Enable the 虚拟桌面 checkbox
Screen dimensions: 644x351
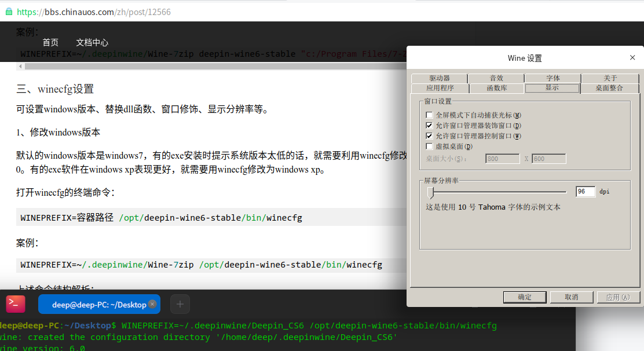point(430,146)
